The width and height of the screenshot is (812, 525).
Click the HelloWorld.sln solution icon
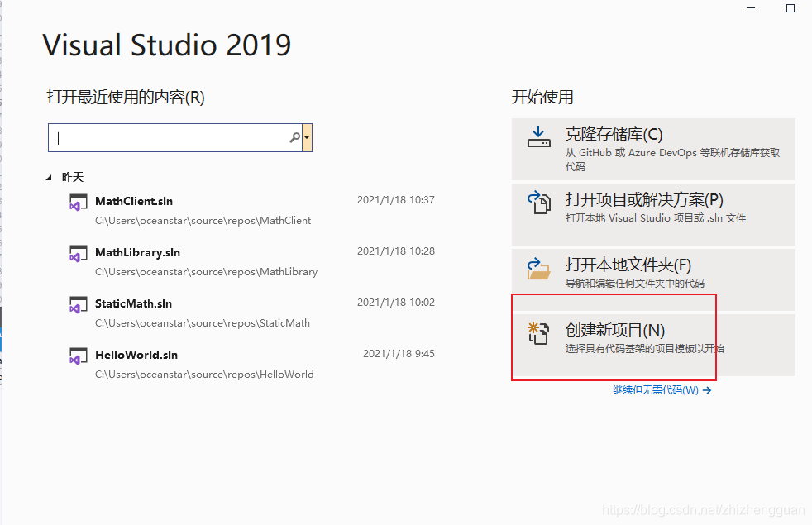coord(79,356)
